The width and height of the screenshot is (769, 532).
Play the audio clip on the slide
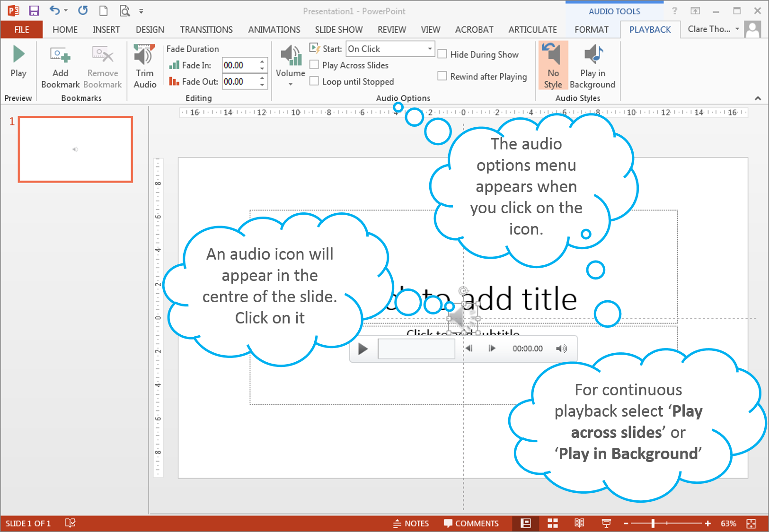click(363, 349)
